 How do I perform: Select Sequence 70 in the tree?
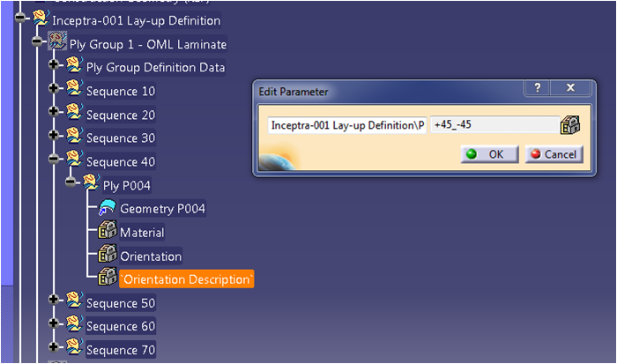coord(121,350)
